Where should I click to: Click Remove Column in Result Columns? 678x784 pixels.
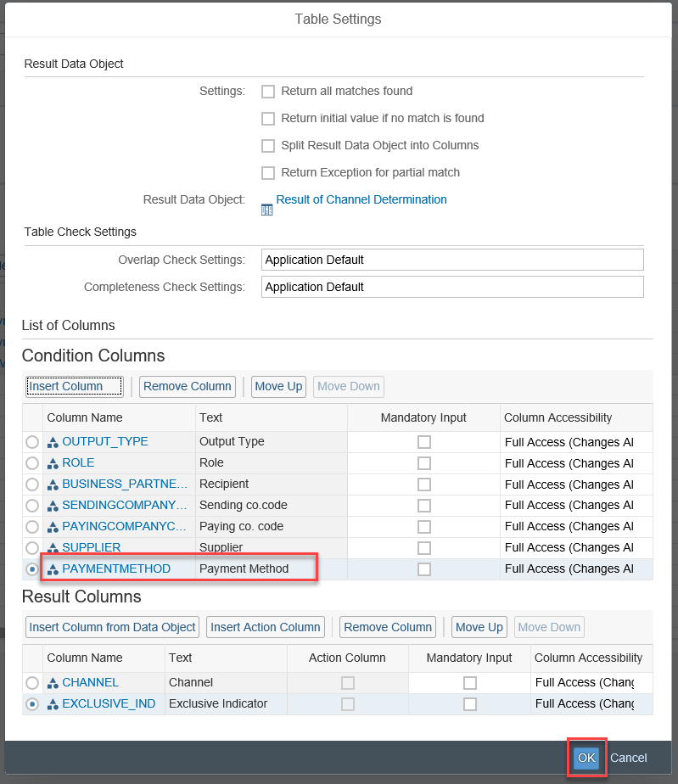click(388, 627)
